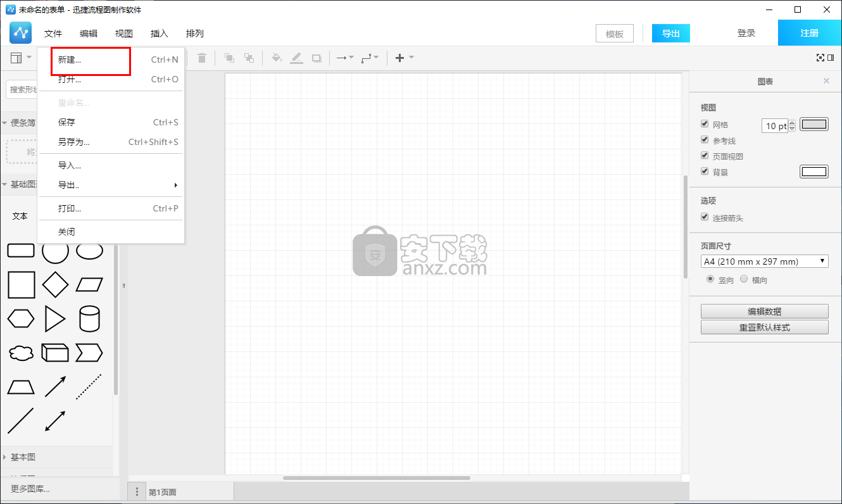Select the cloud shape
The height and width of the screenshot is (504, 842).
(21, 353)
